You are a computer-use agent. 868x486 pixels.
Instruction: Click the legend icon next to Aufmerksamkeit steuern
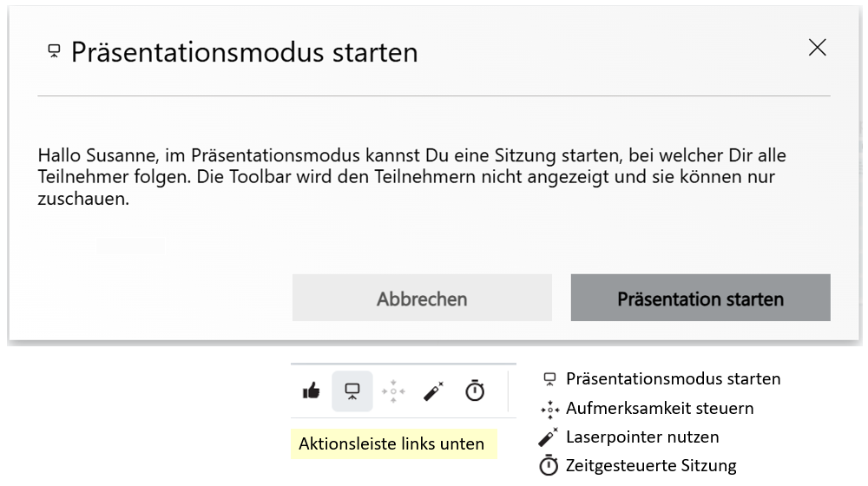coord(549,408)
